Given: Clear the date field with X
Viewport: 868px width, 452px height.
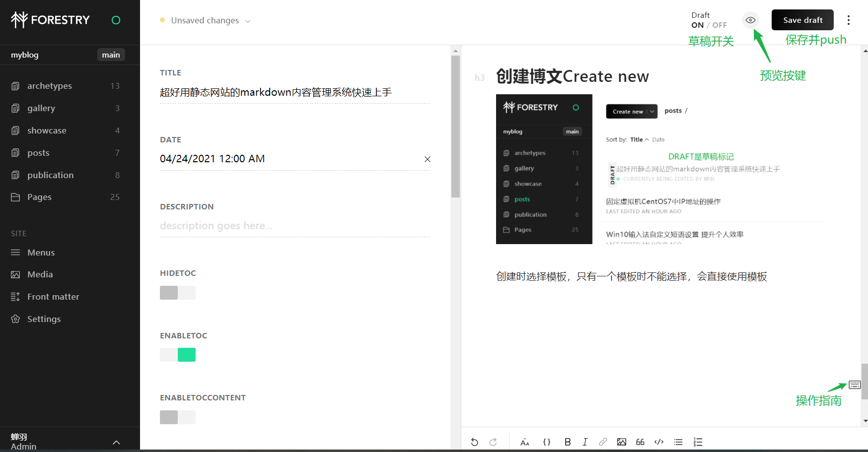Looking at the screenshot, I should pyautogui.click(x=427, y=159).
